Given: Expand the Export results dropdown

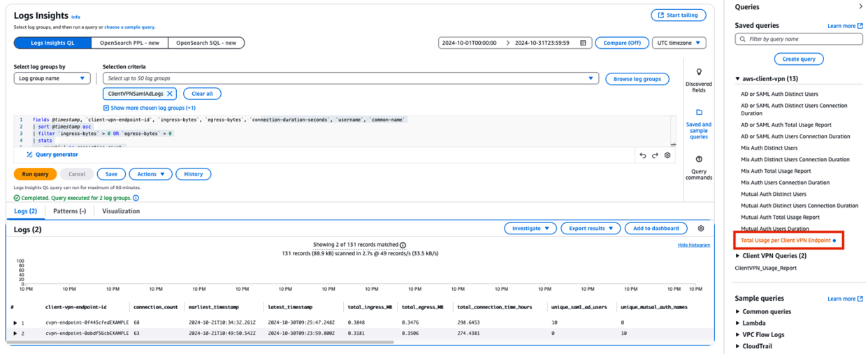Looking at the screenshot, I should [x=591, y=229].
